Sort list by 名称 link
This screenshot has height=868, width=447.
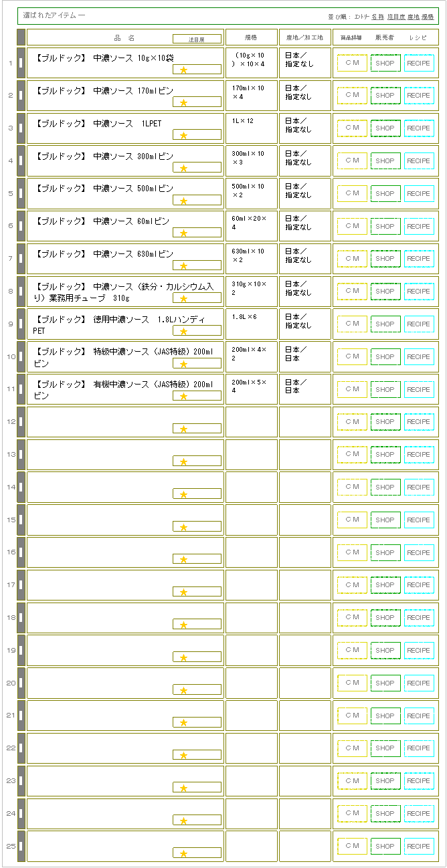tap(377, 16)
